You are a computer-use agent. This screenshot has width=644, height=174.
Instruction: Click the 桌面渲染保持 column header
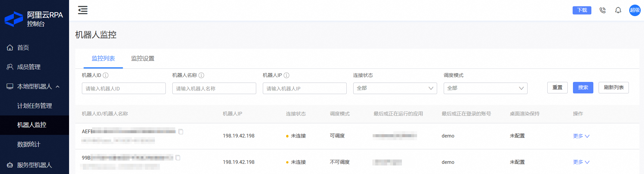point(525,114)
